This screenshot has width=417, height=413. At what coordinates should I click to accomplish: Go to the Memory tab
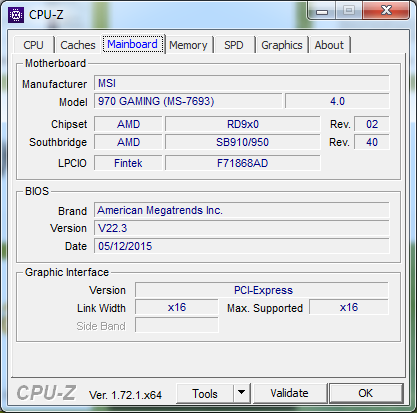point(188,45)
